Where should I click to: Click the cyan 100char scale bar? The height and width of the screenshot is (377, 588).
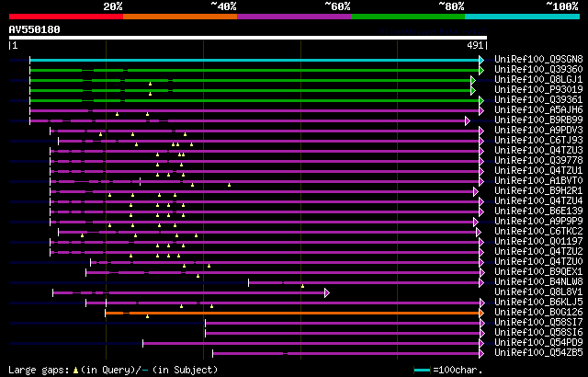pyautogui.click(x=422, y=371)
